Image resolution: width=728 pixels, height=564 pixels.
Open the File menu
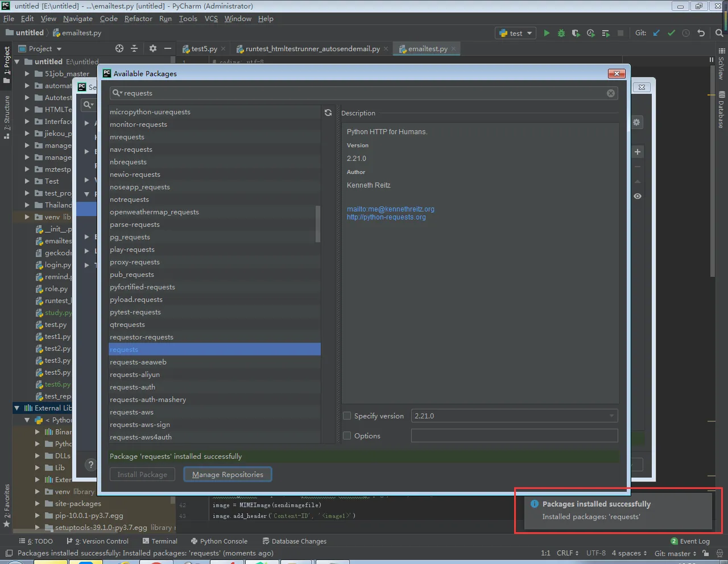(x=9, y=19)
